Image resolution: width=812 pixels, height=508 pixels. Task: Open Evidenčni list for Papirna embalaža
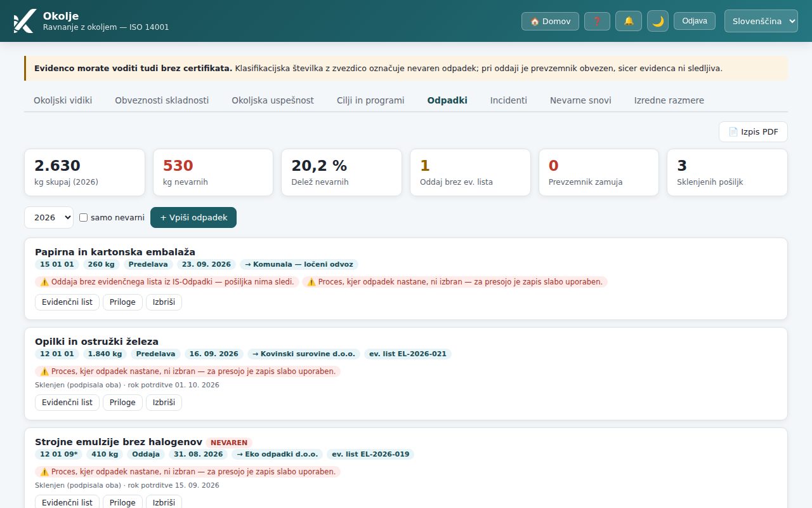coord(67,302)
